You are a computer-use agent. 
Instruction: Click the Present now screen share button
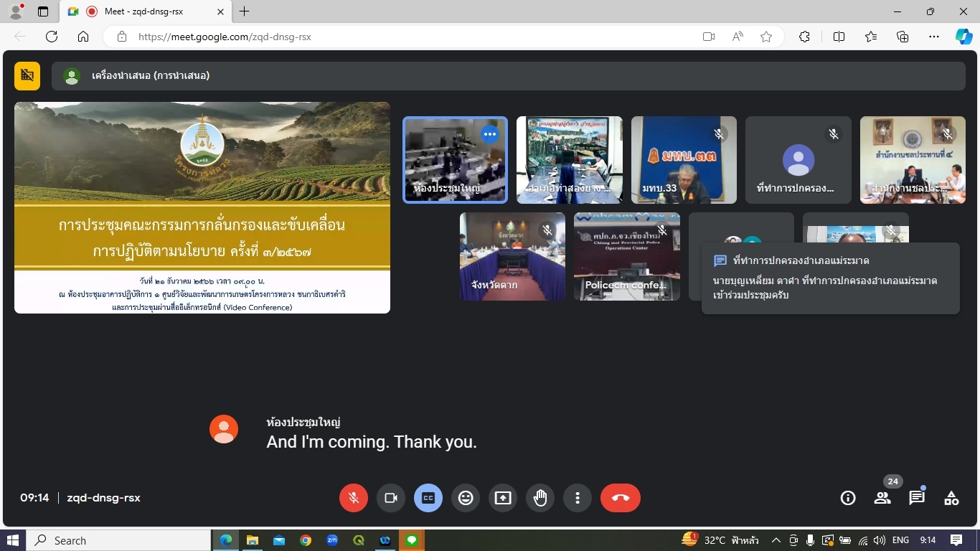coord(503,498)
